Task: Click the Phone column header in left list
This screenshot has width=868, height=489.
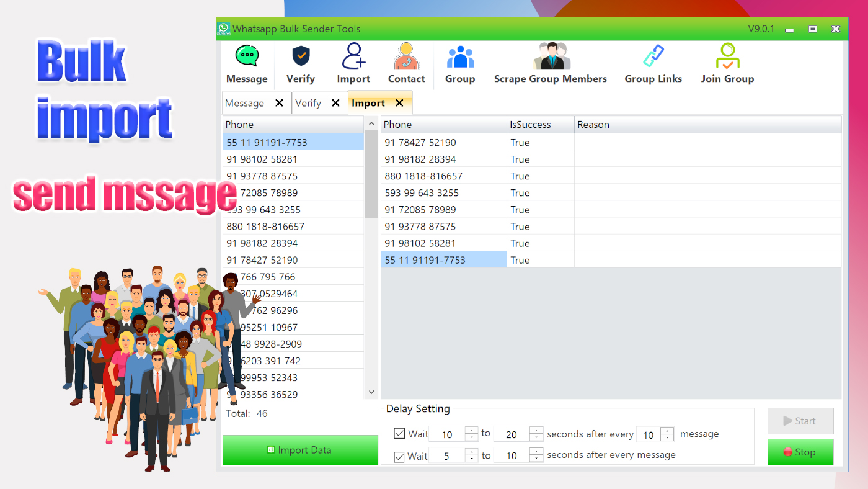Action: [x=293, y=124]
